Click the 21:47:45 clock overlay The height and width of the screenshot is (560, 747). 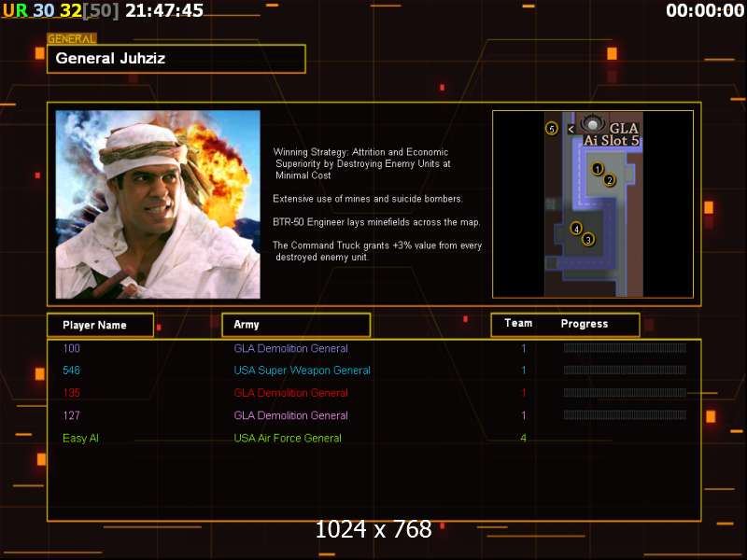click(164, 10)
